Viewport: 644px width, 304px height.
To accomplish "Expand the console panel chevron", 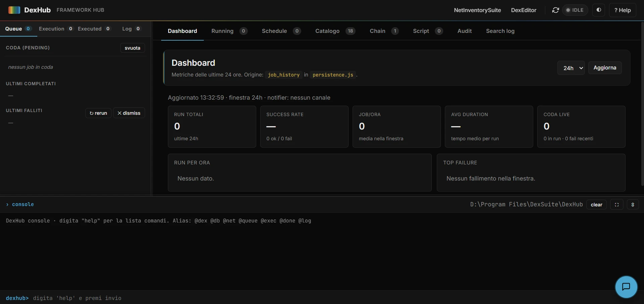I will point(7,204).
